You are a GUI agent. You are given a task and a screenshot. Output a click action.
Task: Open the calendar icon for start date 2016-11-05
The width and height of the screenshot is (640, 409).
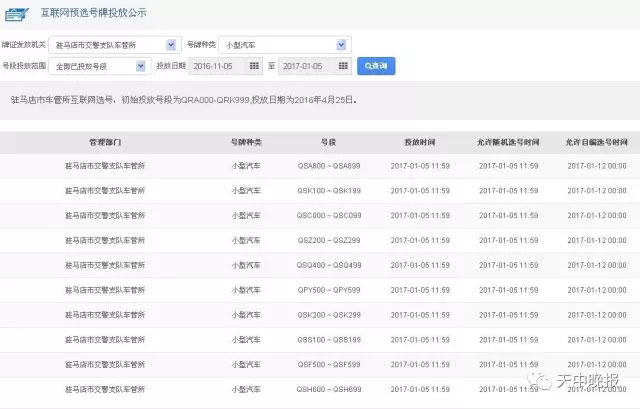(x=254, y=66)
